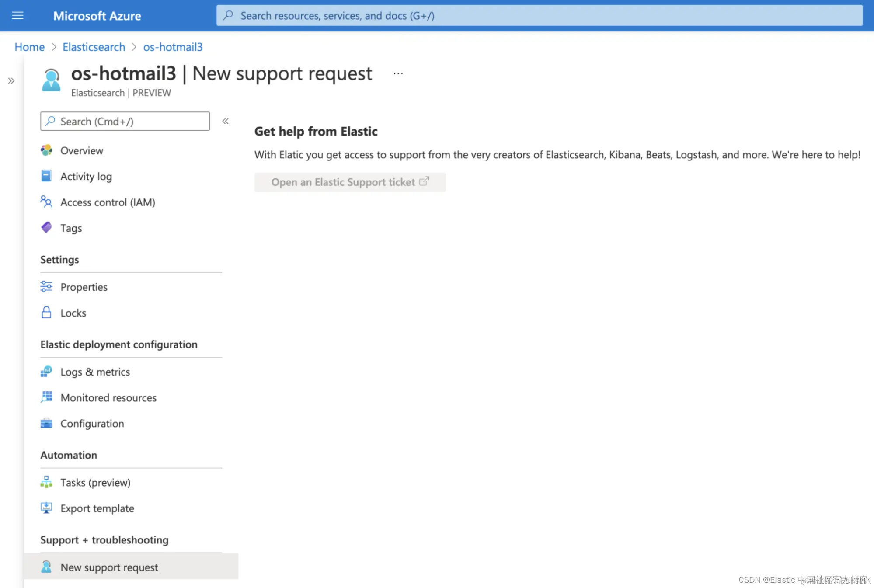Click the Logs & metrics icon
Screen dimensions: 874x588
[x=46, y=372]
